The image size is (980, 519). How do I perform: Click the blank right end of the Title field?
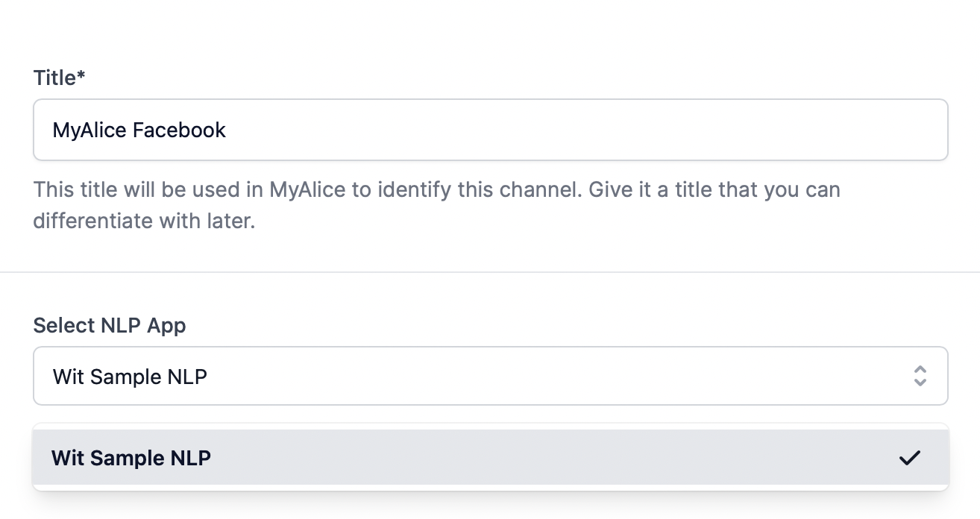[x=858, y=130]
